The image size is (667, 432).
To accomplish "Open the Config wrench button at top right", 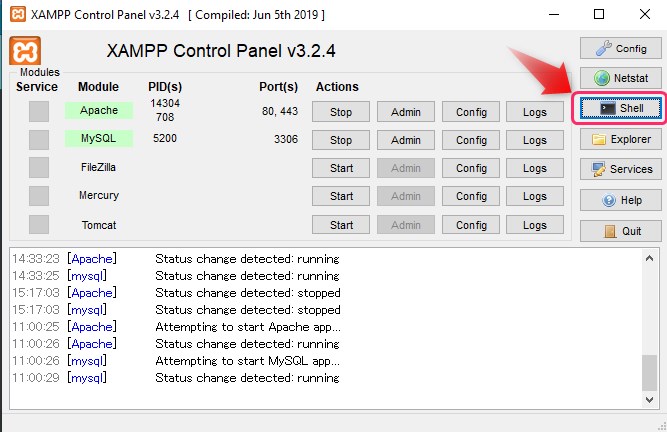I will coord(620,48).
